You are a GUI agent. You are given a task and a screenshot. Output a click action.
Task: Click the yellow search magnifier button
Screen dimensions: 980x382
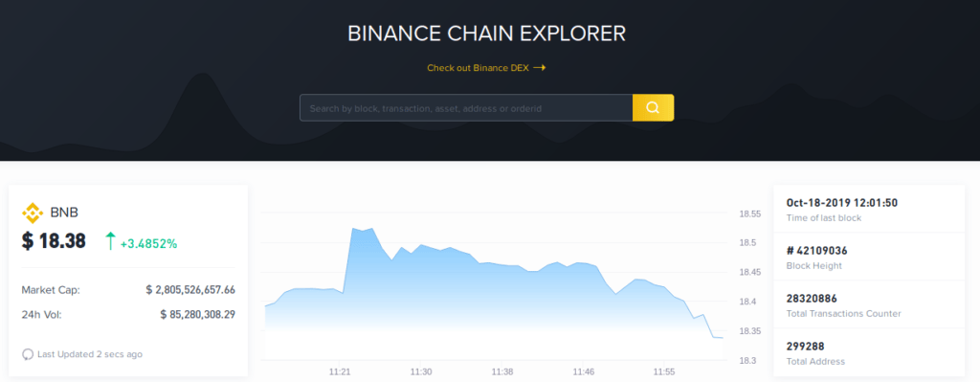[x=653, y=107]
